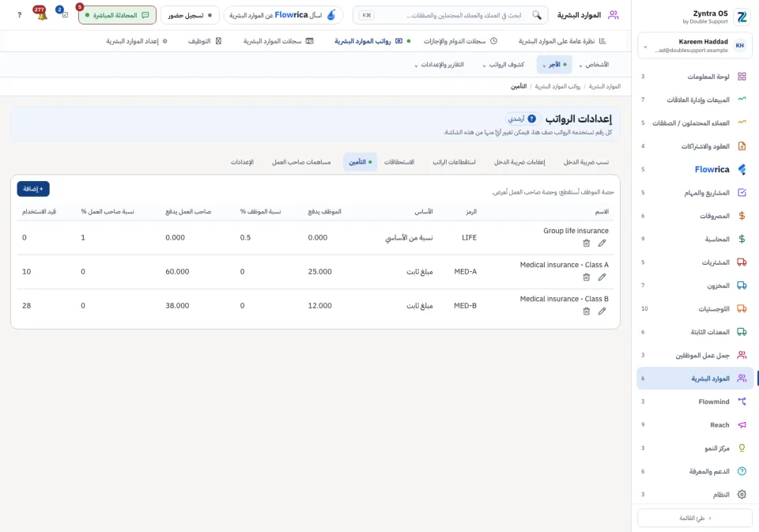The height and width of the screenshot is (532, 759).
Task: Open المبيعات وإدارة العلاقات in sidebar
Action: pyautogui.click(x=695, y=100)
